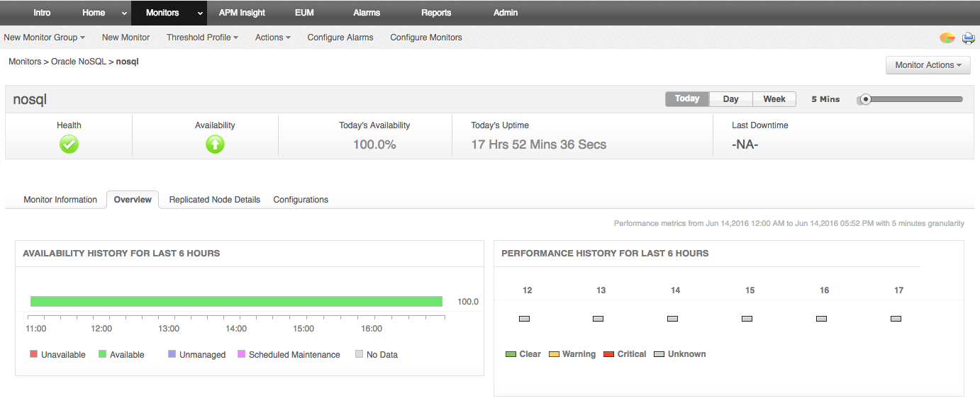Image resolution: width=980 pixels, height=408 pixels.
Task: Switch time period to Week
Action: (x=774, y=99)
